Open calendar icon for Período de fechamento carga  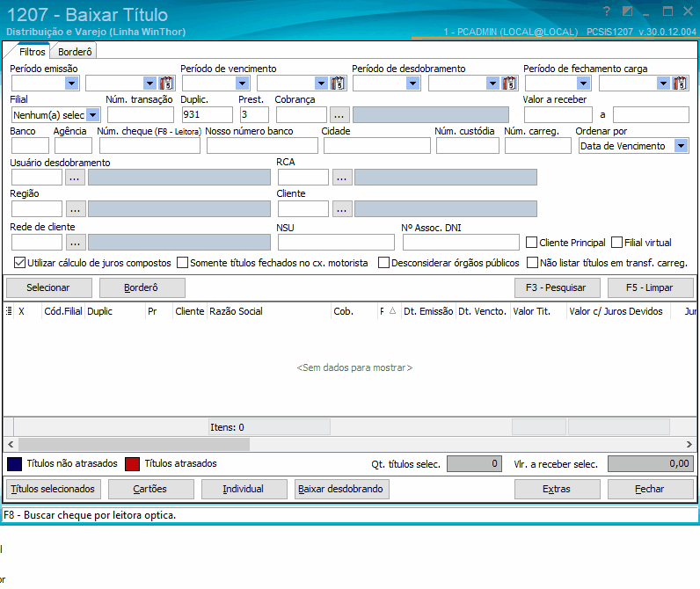click(x=680, y=83)
